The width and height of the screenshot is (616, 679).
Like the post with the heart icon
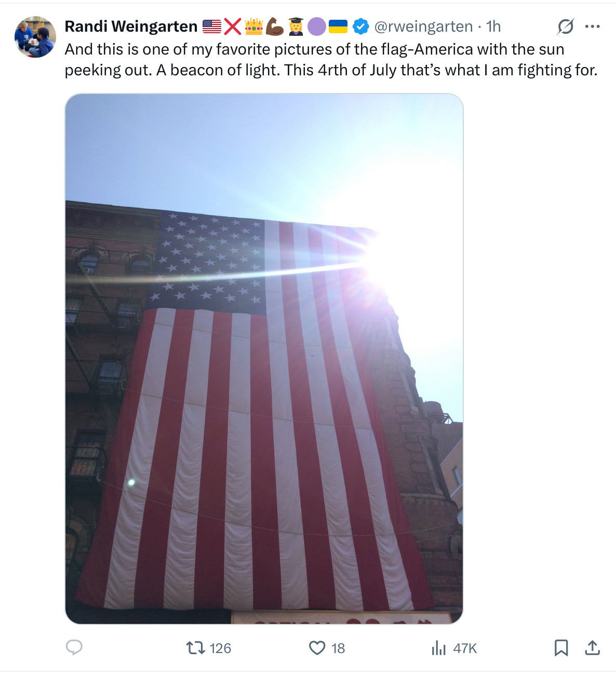click(x=317, y=648)
